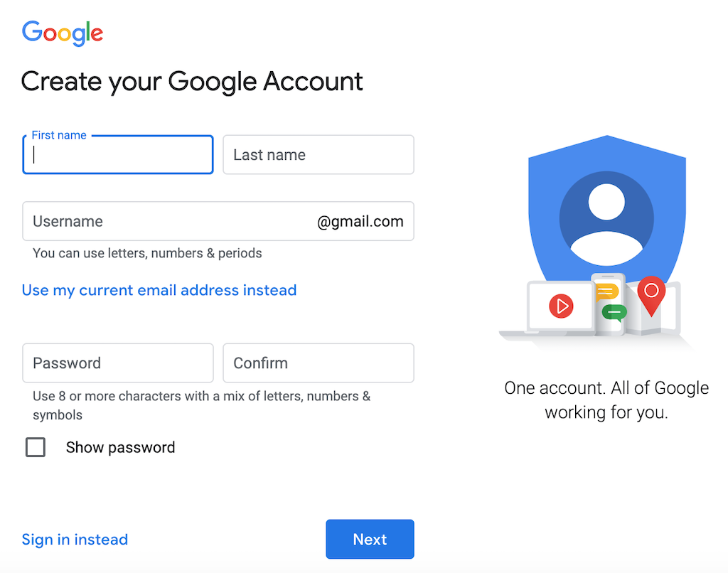
Task: Click the Confirm password field
Action: pos(318,363)
